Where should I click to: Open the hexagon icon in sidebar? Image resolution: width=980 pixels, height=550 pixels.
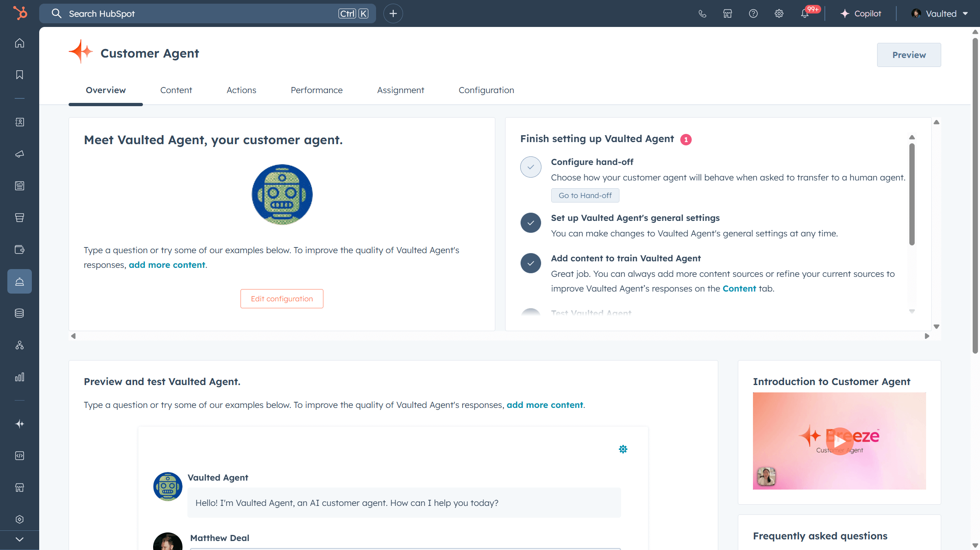pyautogui.click(x=20, y=519)
